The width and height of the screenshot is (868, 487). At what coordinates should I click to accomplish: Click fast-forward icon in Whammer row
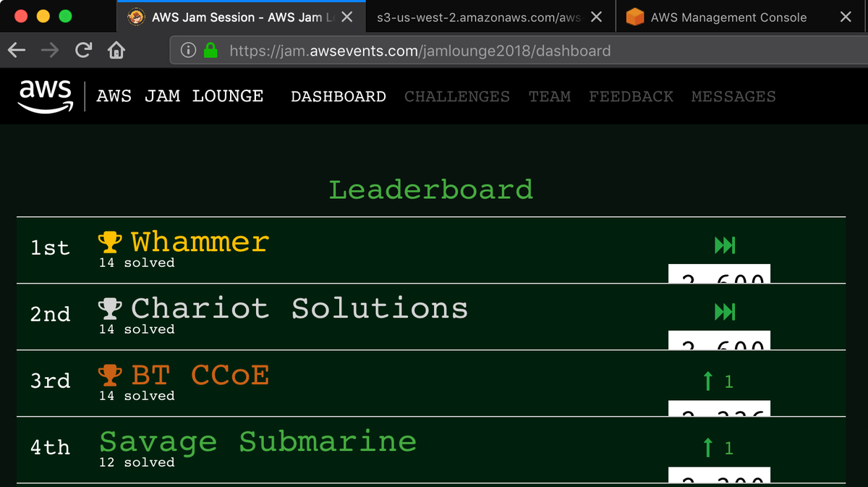tap(725, 245)
